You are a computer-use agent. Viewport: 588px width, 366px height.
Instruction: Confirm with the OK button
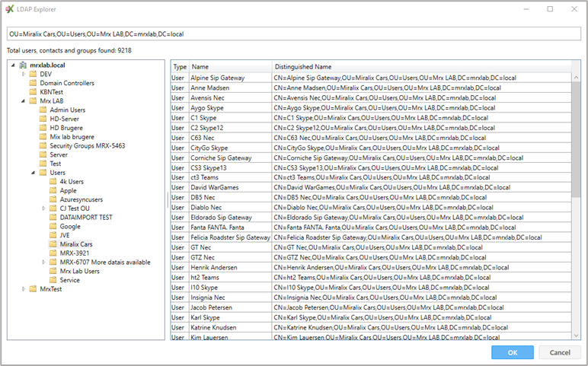(x=513, y=352)
